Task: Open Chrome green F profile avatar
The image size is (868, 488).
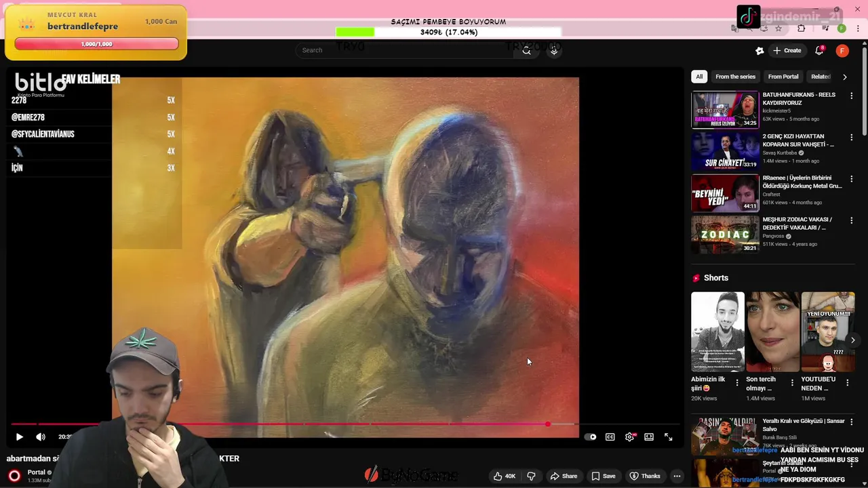Action: pyautogui.click(x=842, y=28)
